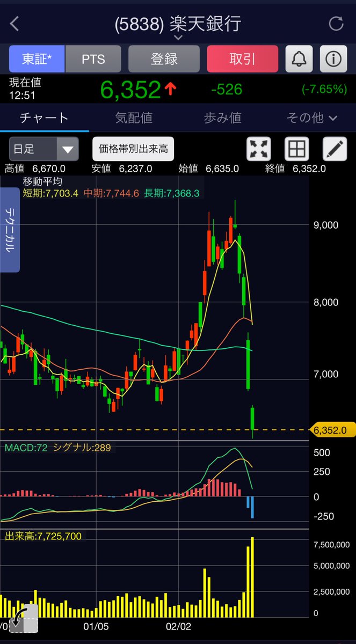Tap the rotate screen icon at bottom left
356x644 pixels.
point(24,618)
